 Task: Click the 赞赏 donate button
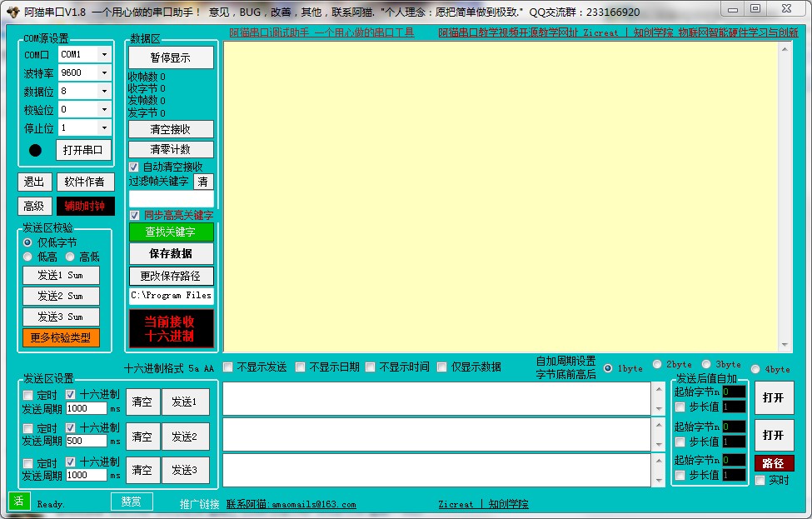coord(131,502)
